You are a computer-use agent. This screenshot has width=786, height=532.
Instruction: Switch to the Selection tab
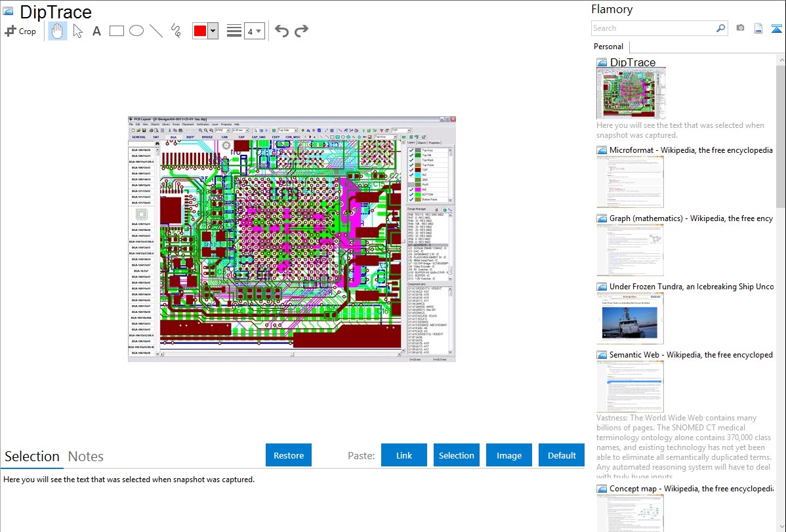[x=32, y=457]
